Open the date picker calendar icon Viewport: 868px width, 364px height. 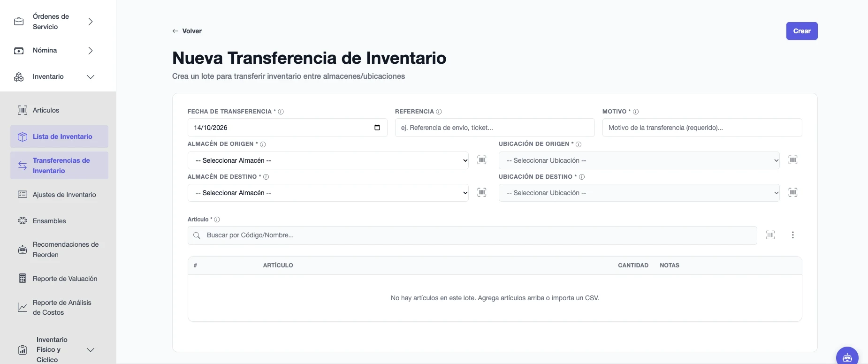[377, 128]
